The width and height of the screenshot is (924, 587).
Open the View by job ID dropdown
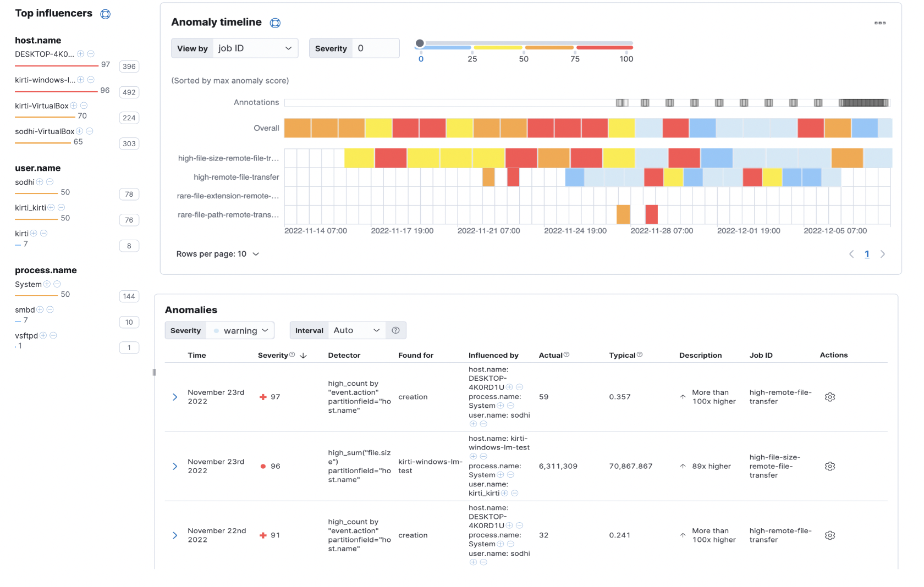pos(255,48)
